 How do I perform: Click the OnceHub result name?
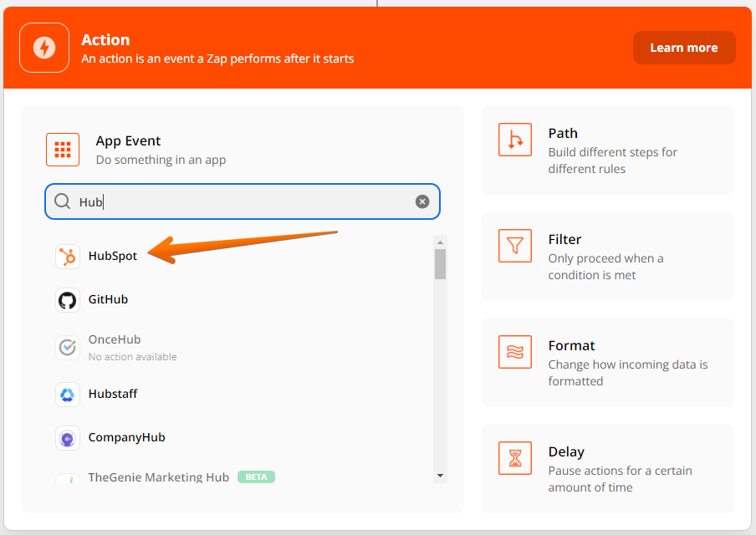(x=115, y=339)
